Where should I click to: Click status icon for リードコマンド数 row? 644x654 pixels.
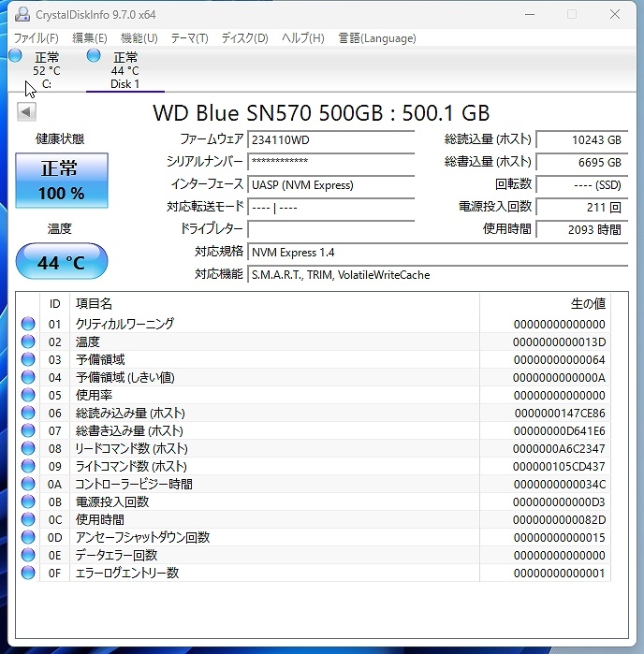tap(28, 448)
